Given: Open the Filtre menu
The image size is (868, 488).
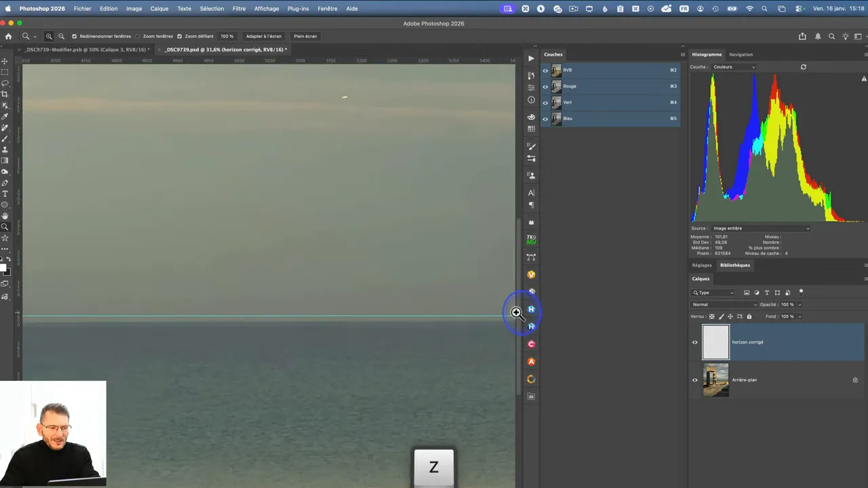Looking at the screenshot, I should [x=239, y=9].
